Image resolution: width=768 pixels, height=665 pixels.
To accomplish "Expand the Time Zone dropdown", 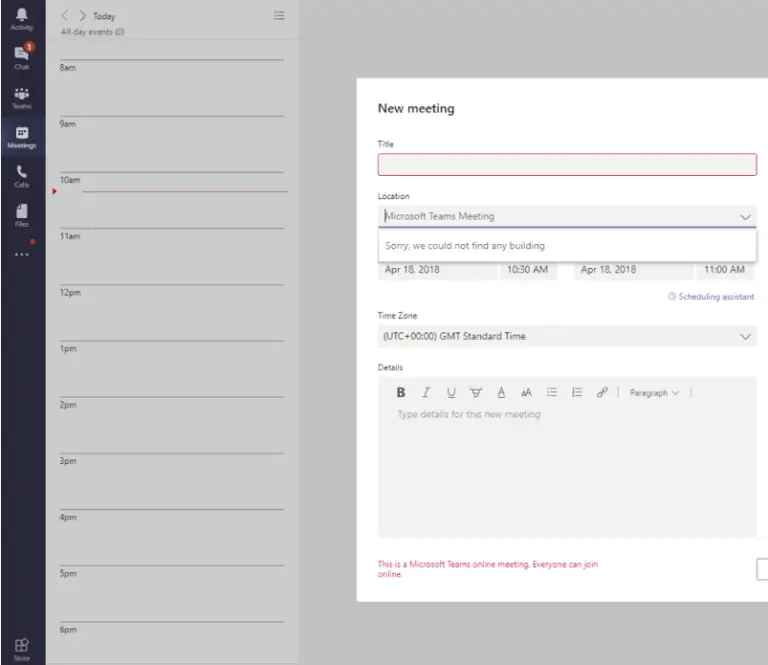I will coord(745,337).
